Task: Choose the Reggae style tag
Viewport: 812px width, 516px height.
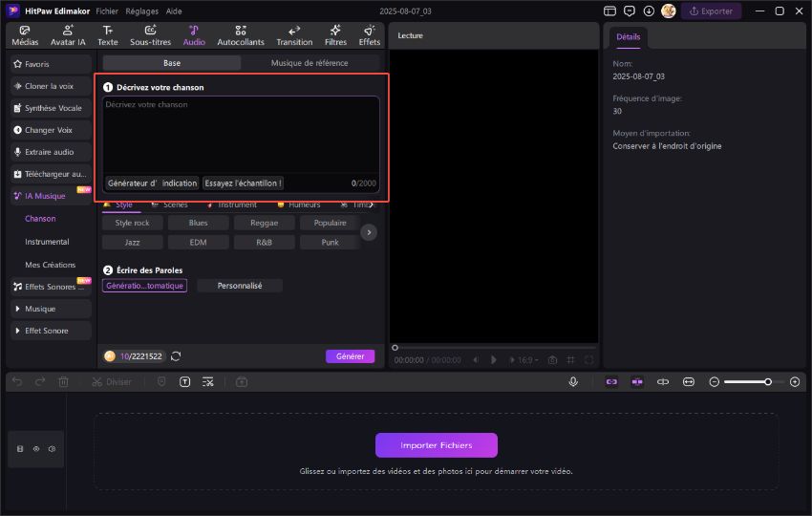Action: pos(264,223)
